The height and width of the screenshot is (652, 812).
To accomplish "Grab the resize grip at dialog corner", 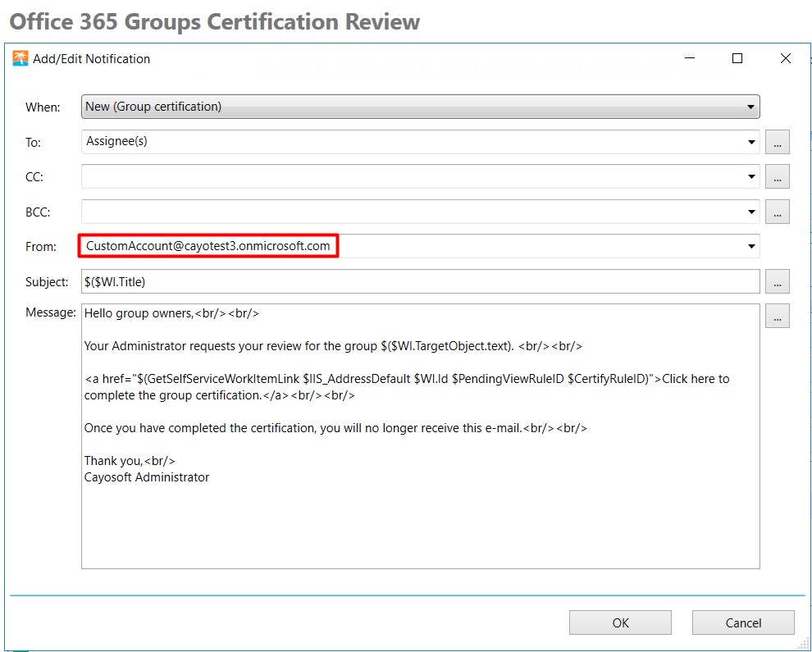I will (803, 643).
